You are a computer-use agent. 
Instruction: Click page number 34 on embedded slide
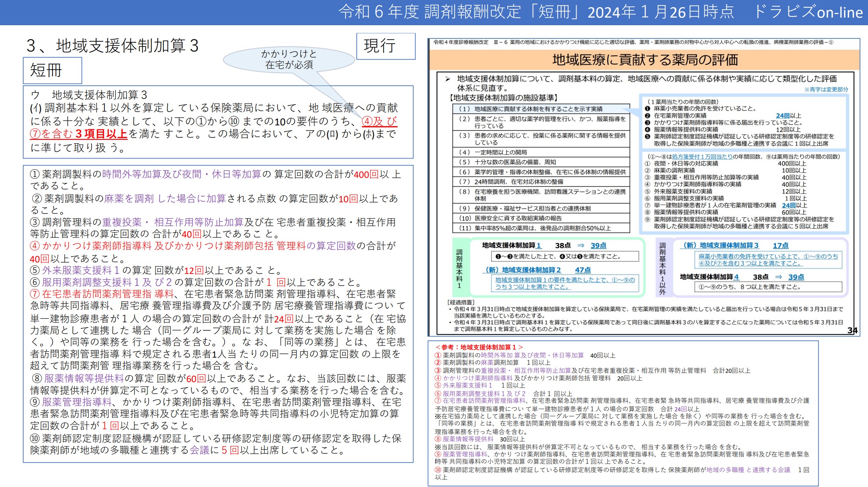pos(852,330)
